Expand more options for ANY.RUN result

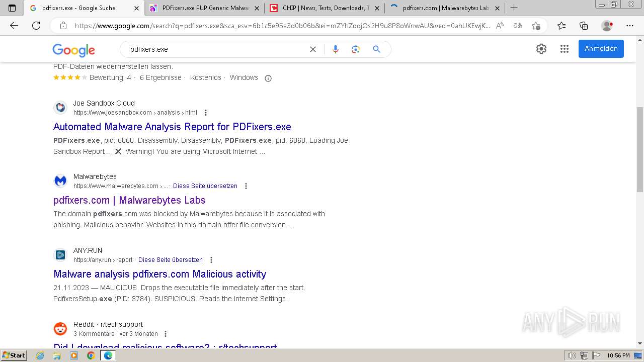click(211, 260)
